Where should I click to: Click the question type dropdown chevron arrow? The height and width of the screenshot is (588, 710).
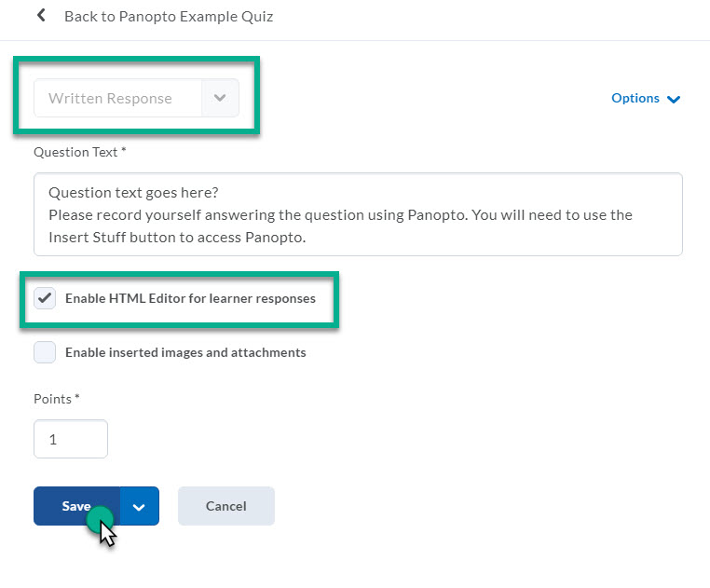pyautogui.click(x=220, y=98)
